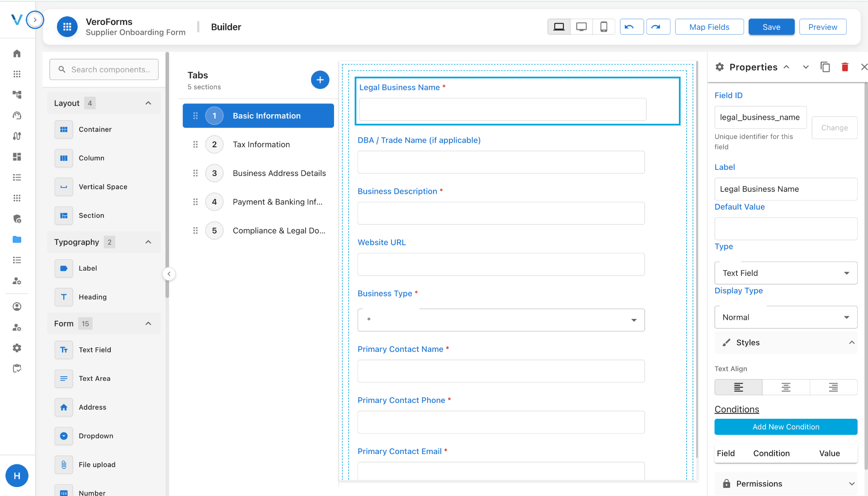This screenshot has width=868, height=496.
Task: Delete the selected field
Action: pyautogui.click(x=844, y=67)
